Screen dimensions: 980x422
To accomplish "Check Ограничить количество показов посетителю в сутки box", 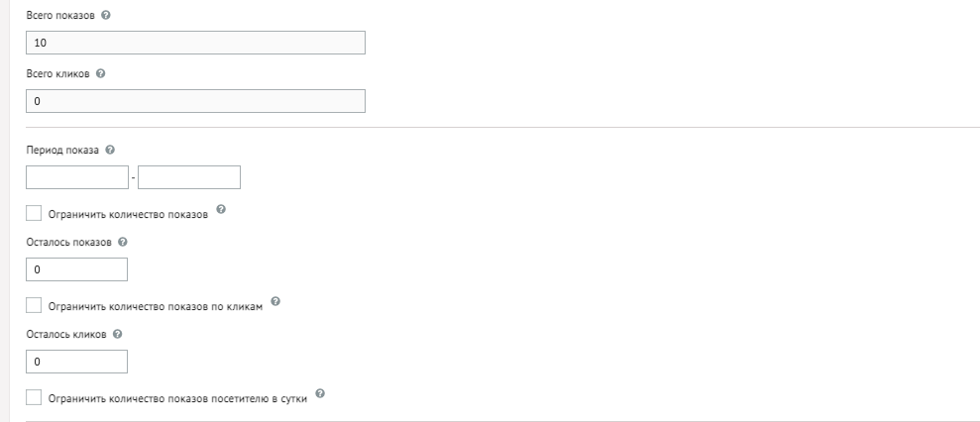I will click(x=34, y=397).
